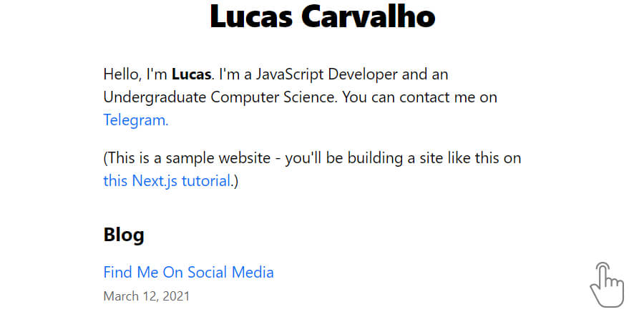644x322 pixels.
Task: Follow the 'this Next.js tutorial' link
Action: (x=167, y=181)
